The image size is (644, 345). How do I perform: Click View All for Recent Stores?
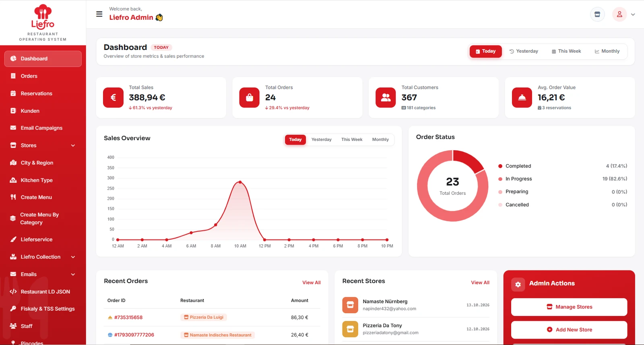pos(480,283)
